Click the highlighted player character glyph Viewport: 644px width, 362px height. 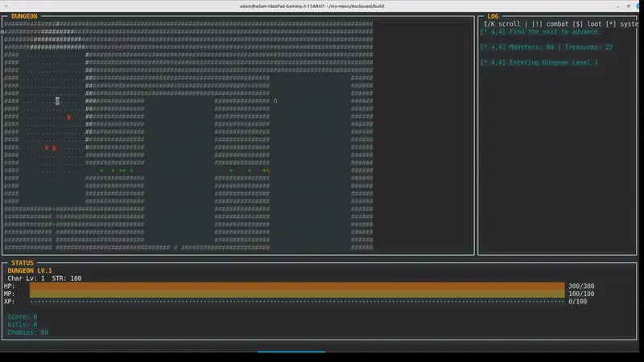coord(57,101)
